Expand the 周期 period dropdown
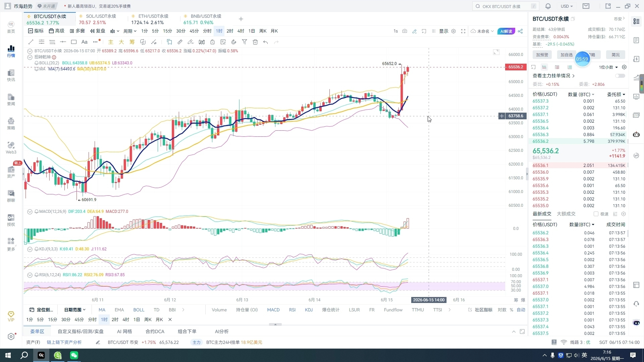Viewport: 644px width, 362px height. pyautogui.click(x=130, y=31)
